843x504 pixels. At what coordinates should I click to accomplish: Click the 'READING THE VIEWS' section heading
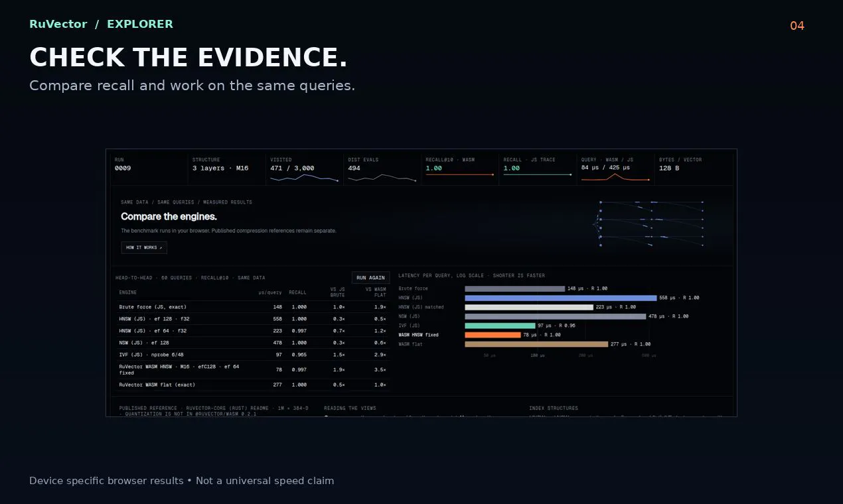pos(350,409)
